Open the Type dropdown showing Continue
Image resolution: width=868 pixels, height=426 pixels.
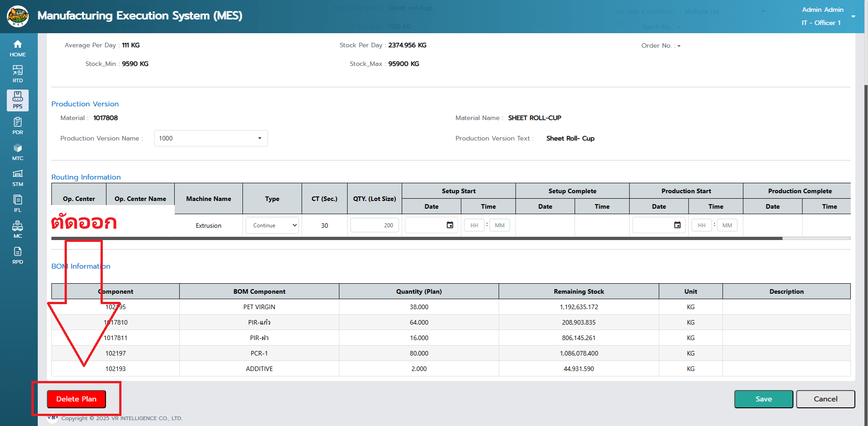tap(272, 226)
